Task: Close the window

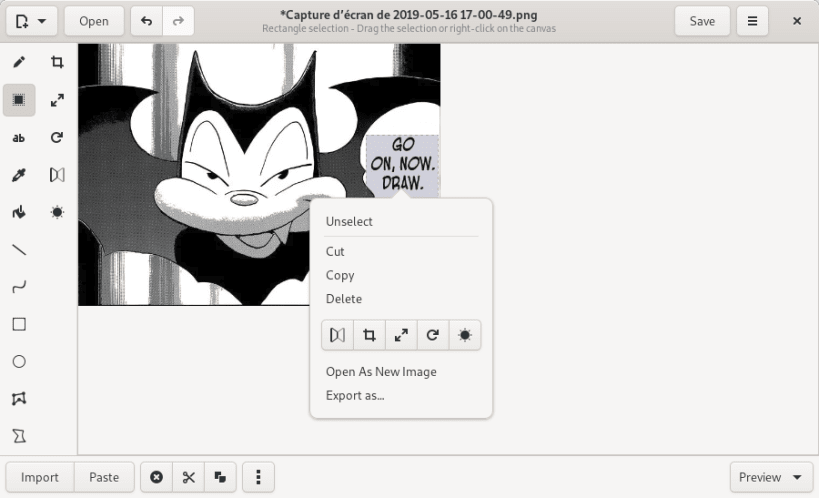Action: (797, 21)
